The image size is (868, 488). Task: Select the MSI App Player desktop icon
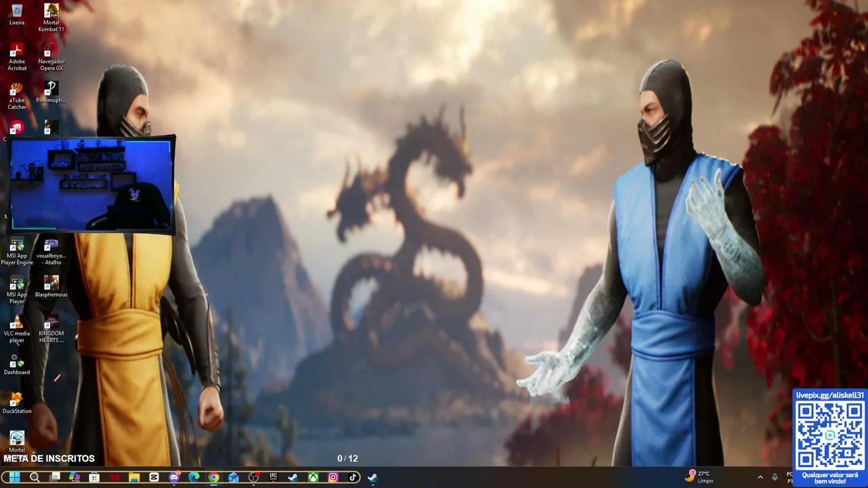pos(17,290)
